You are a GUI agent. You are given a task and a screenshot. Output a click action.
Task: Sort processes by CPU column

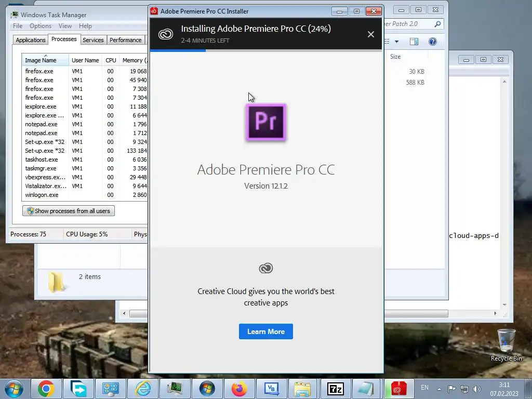pyautogui.click(x=111, y=60)
